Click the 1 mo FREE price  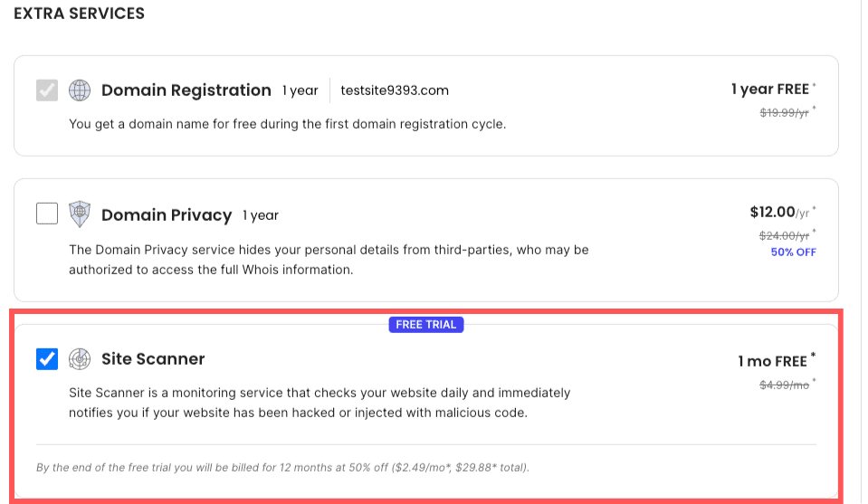tap(772, 361)
